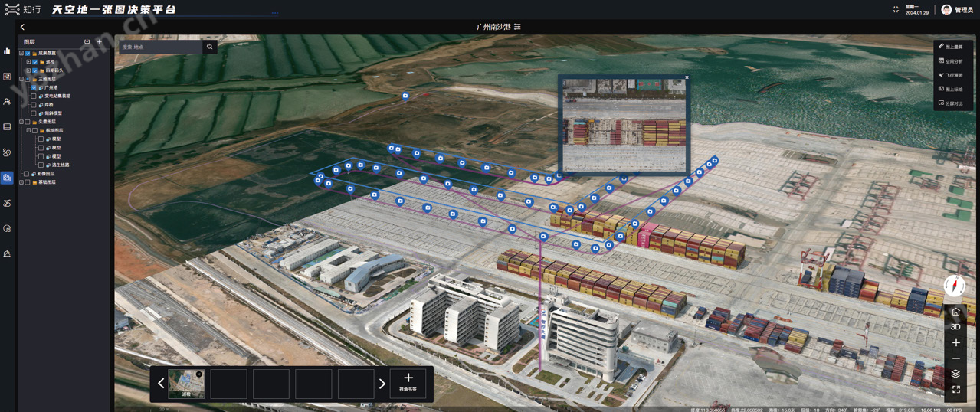
Task: Zoom out with the minus map control
Action: (x=955, y=358)
